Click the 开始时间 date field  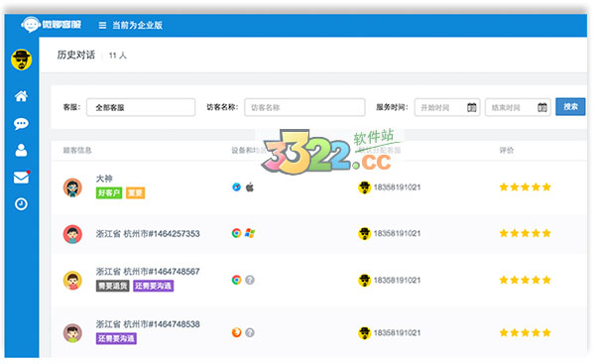[447, 107]
